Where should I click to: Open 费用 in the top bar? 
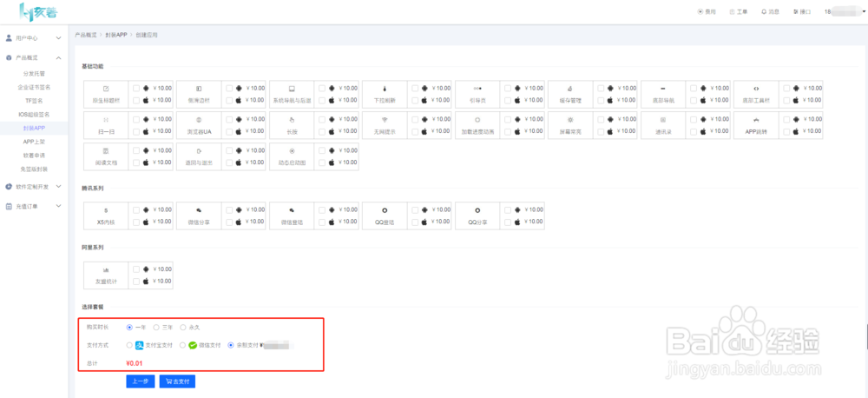(707, 11)
